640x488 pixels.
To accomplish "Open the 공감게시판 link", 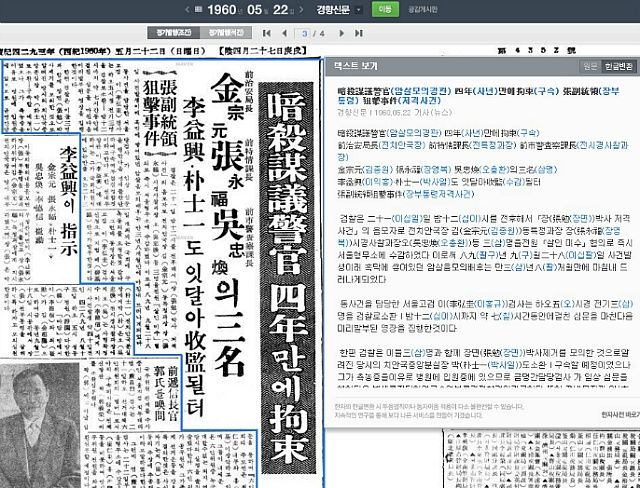I will [422, 9].
